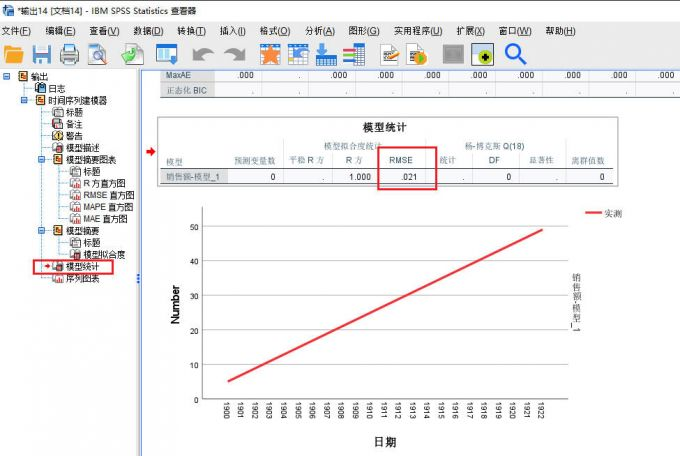The width and height of the screenshot is (680, 456).
Task: Click the Print toolbar icon
Action: click(70, 54)
